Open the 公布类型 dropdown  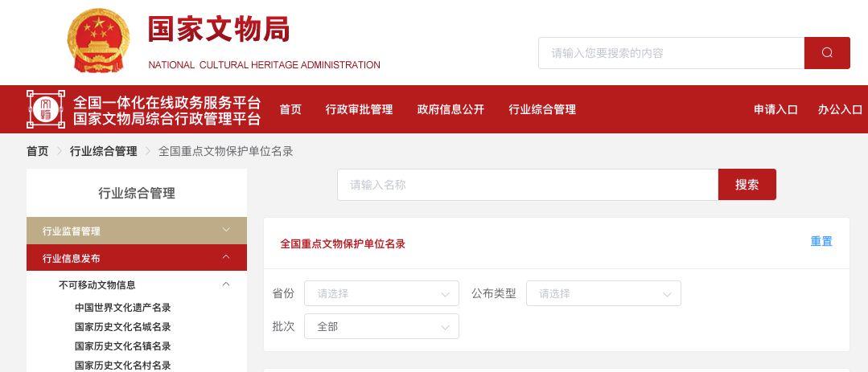(x=603, y=293)
